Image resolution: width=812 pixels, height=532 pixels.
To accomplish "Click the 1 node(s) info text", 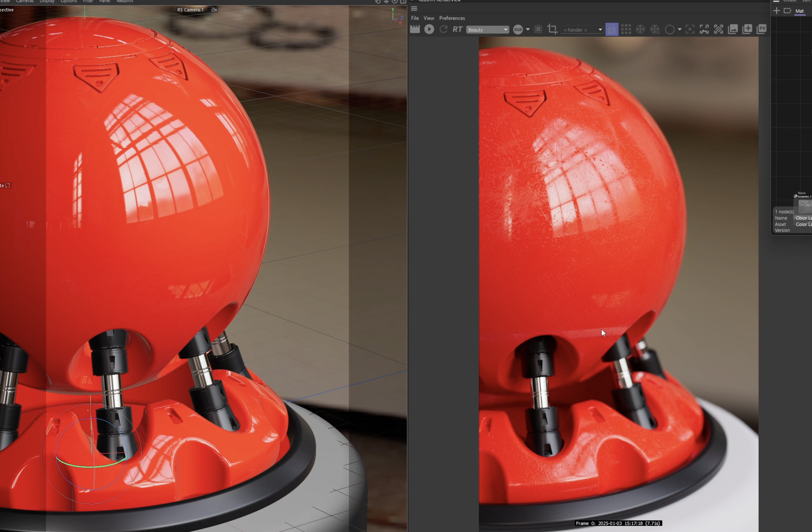I will click(x=784, y=211).
